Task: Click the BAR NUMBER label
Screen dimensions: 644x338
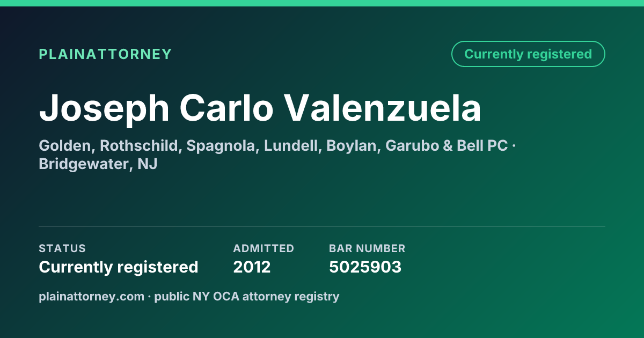Action: pyautogui.click(x=367, y=248)
